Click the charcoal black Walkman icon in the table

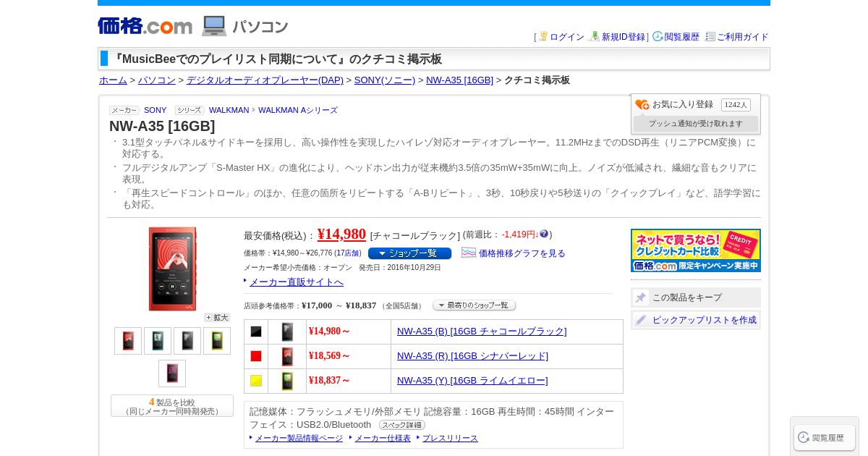(287, 332)
